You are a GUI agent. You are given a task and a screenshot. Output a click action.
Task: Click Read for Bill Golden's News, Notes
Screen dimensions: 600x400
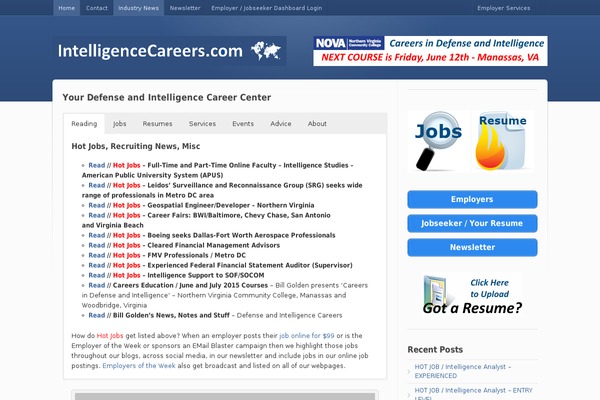(x=96, y=315)
